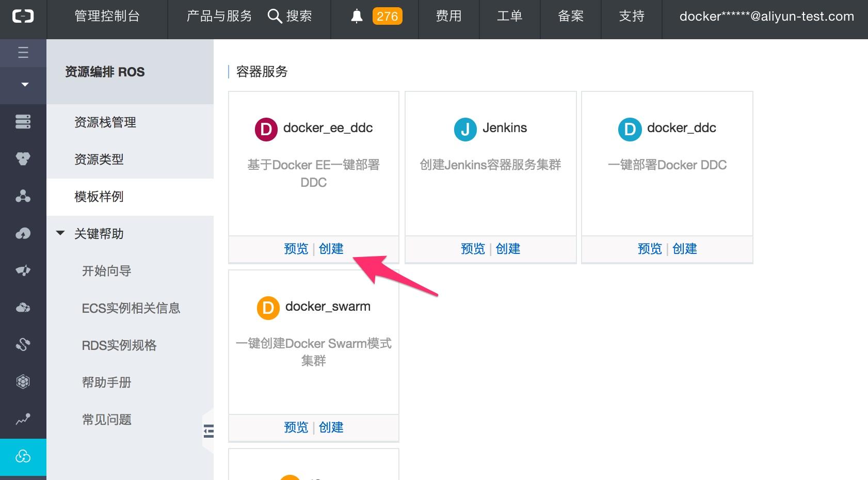Click the search magnifier icon

point(275,17)
